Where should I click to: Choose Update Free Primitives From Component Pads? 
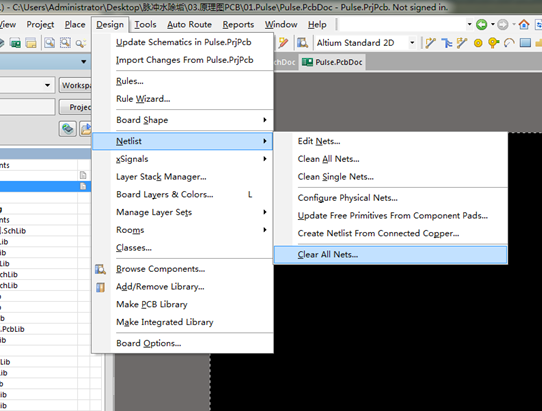[x=391, y=216]
